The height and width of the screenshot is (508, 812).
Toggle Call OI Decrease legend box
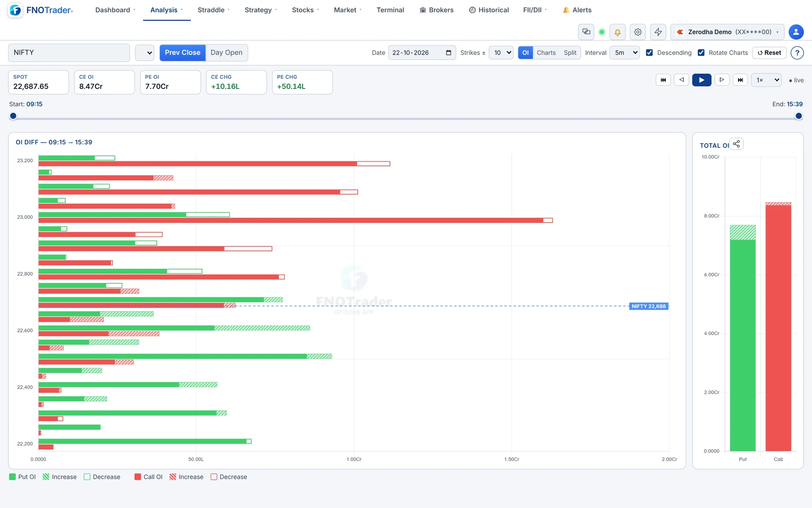point(214,477)
